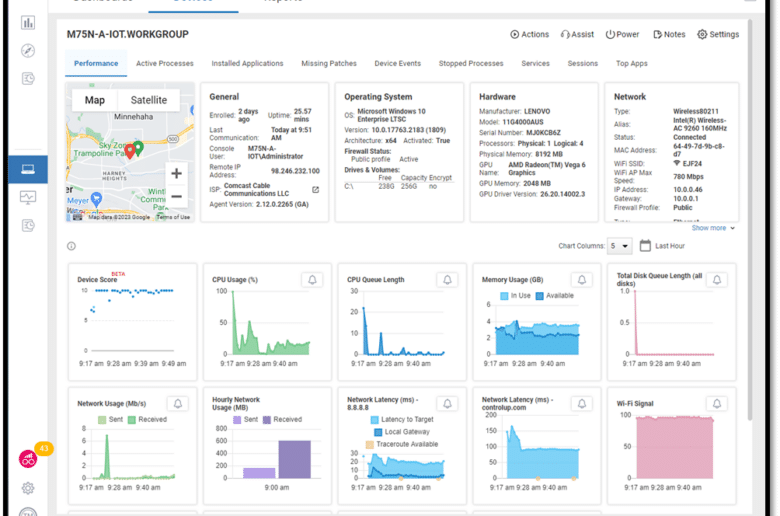Toggle Received legend on Network Usage chart
780x516 pixels.
(147, 419)
